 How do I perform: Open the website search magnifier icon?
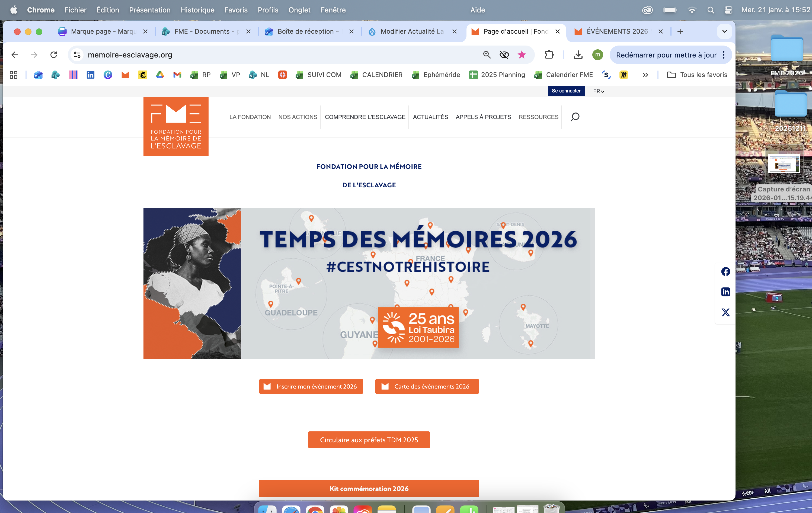pyautogui.click(x=575, y=117)
